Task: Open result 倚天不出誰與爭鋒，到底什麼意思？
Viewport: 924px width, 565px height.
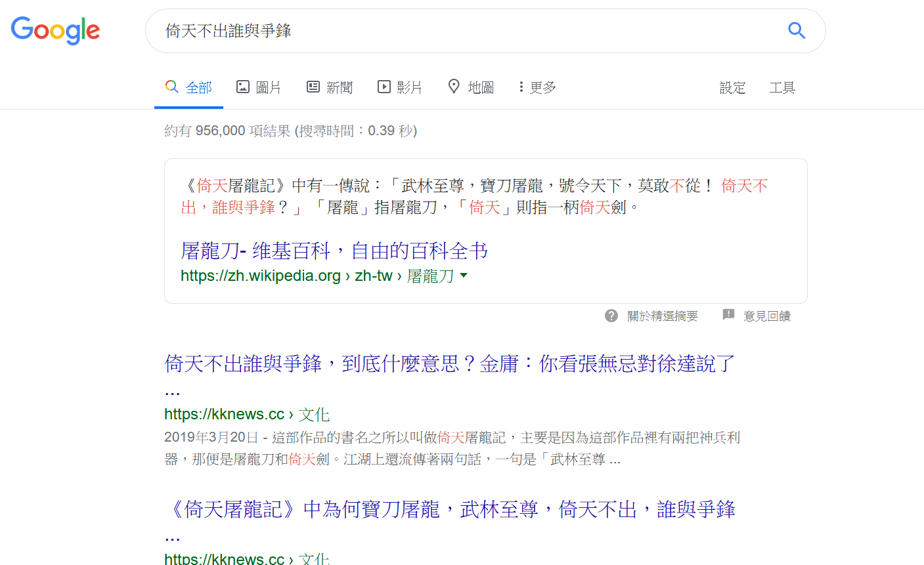Action: tap(450, 376)
